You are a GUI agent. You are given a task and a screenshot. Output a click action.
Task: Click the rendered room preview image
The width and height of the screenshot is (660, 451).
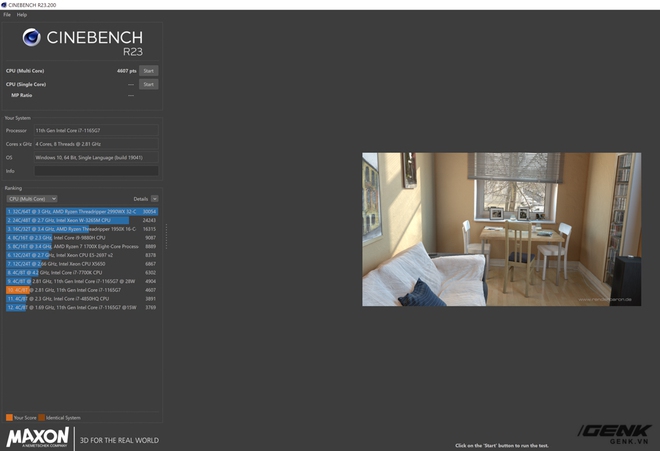502,229
